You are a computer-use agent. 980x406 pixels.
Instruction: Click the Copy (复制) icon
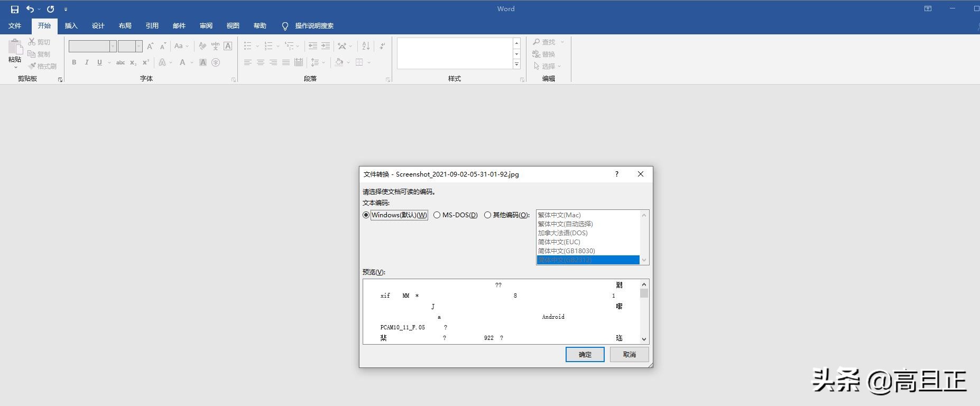[32, 54]
